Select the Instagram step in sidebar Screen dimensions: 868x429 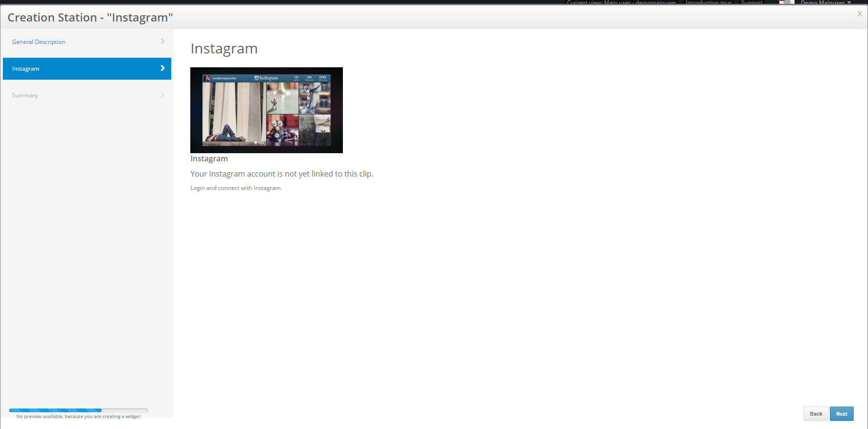[x=87, y=69]
